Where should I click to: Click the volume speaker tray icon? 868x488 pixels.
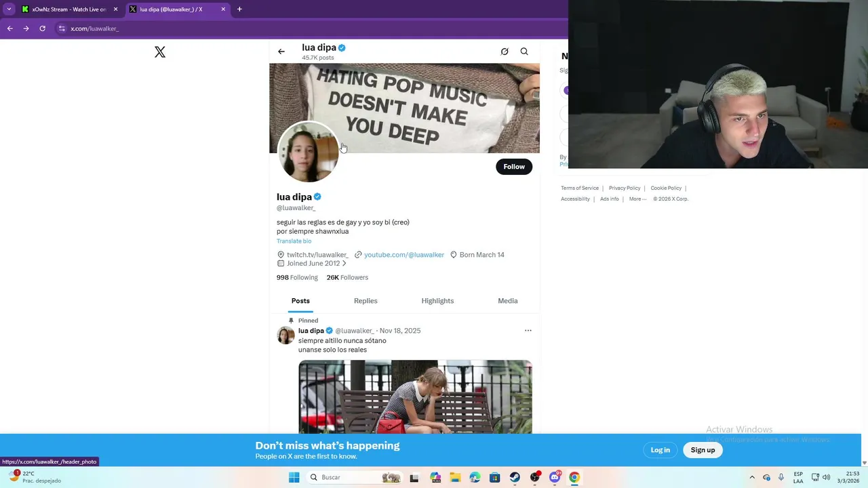click(x=826, y=477)
